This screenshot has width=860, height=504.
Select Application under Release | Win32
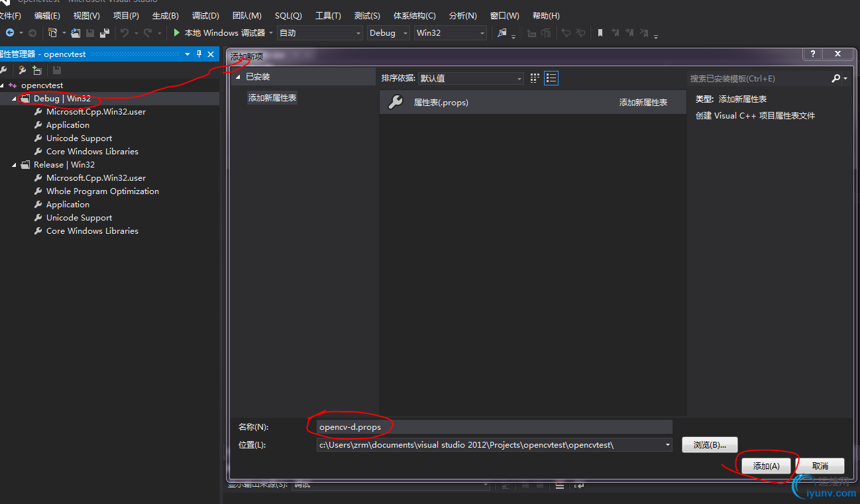pyautogui.click(x=68, y=205)
